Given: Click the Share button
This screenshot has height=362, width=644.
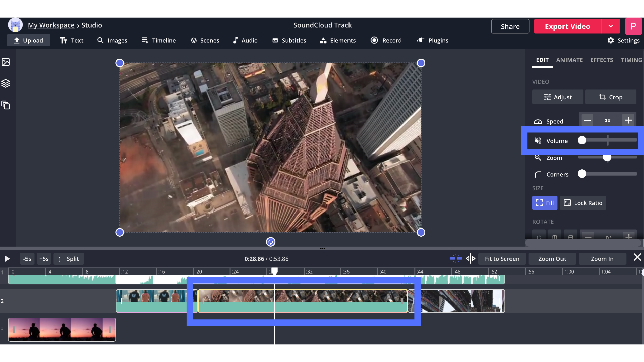Looking at the screenshot, I should tap(510, 26).
